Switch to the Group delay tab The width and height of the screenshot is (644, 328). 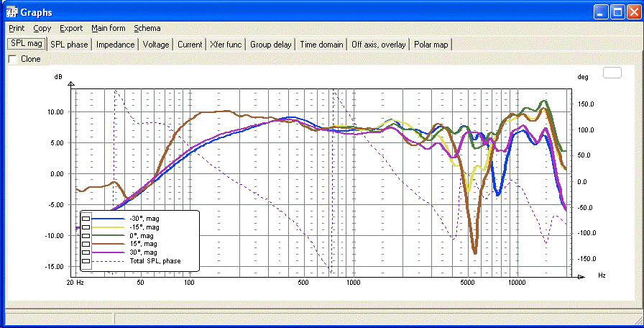(x=271, y=45)
